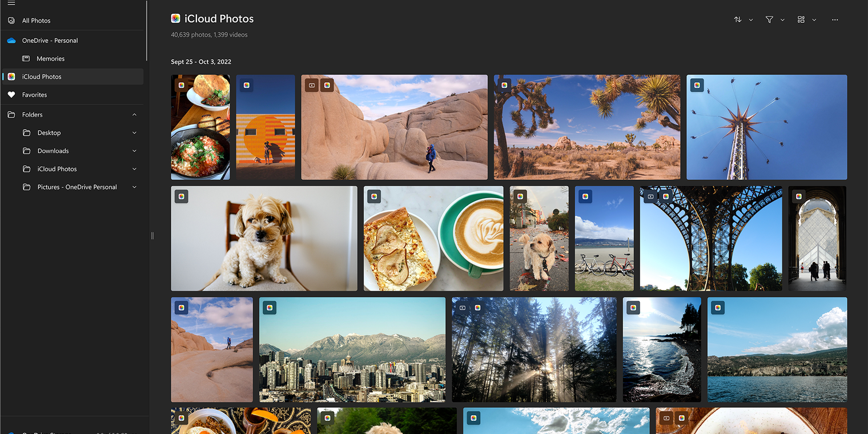Open the swing ride tower photo

767,127
